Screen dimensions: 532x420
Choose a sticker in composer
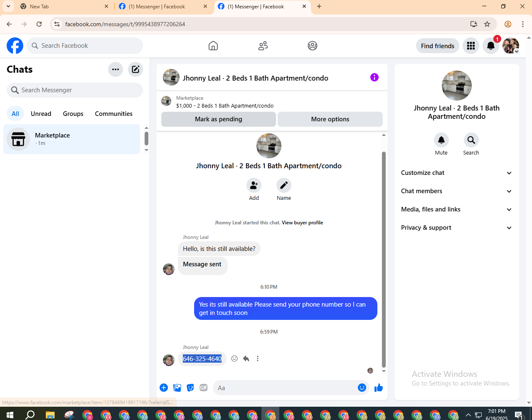tap(190, 388)
